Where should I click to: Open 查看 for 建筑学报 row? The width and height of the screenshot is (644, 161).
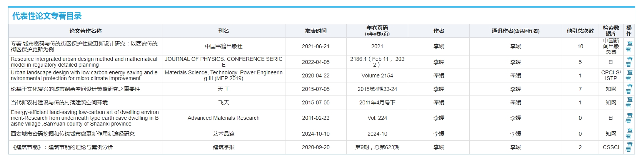(629, 147)
